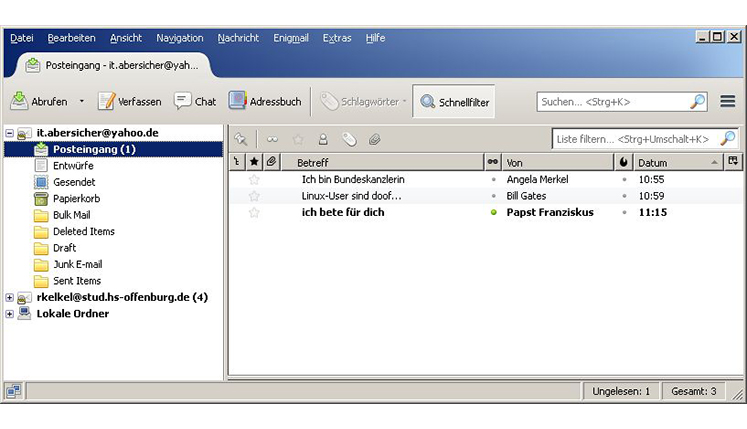
Task: Click the status bar online icon
Action: 13,391
